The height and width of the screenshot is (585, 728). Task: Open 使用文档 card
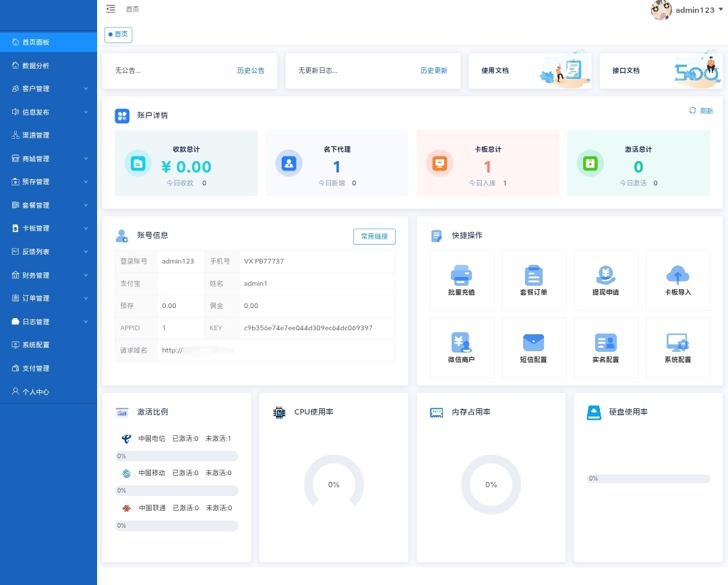pos(530,71)
